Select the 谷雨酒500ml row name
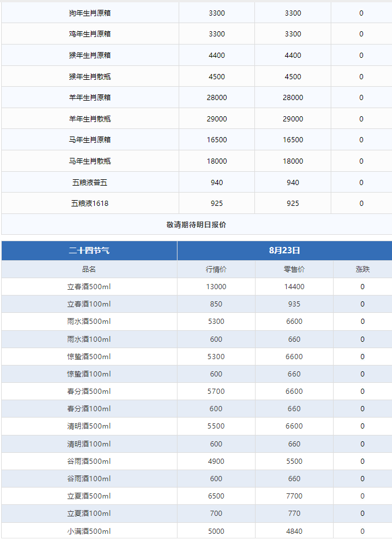This screenshot has width=392, height=539. tap(89, 462)
